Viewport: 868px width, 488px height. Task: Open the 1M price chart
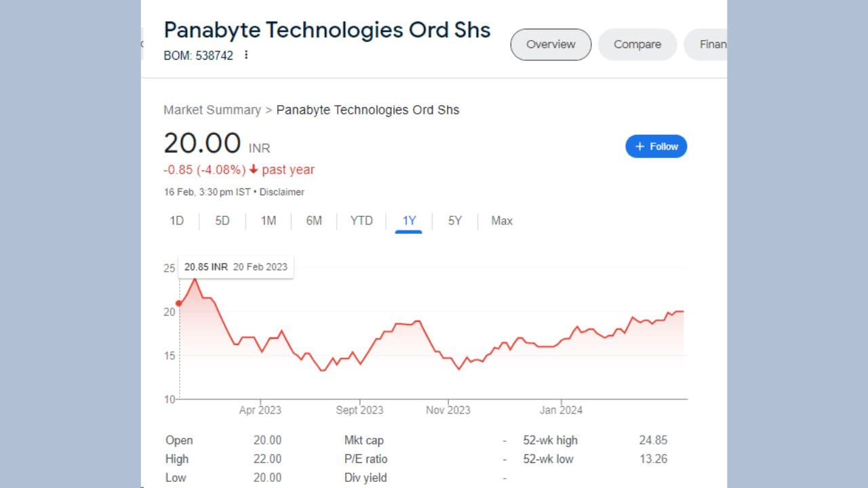coord(267,220)
